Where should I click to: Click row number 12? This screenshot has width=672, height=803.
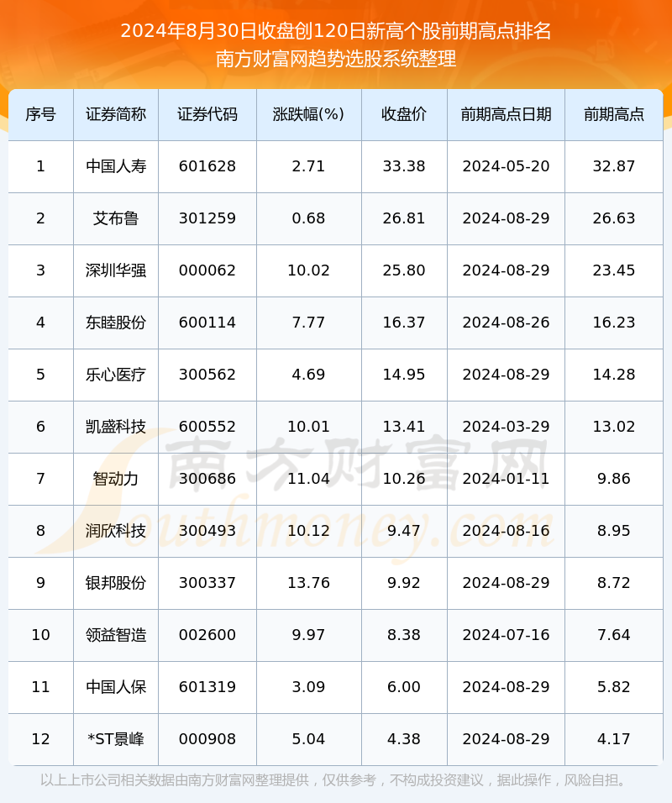tap(40, 739)
